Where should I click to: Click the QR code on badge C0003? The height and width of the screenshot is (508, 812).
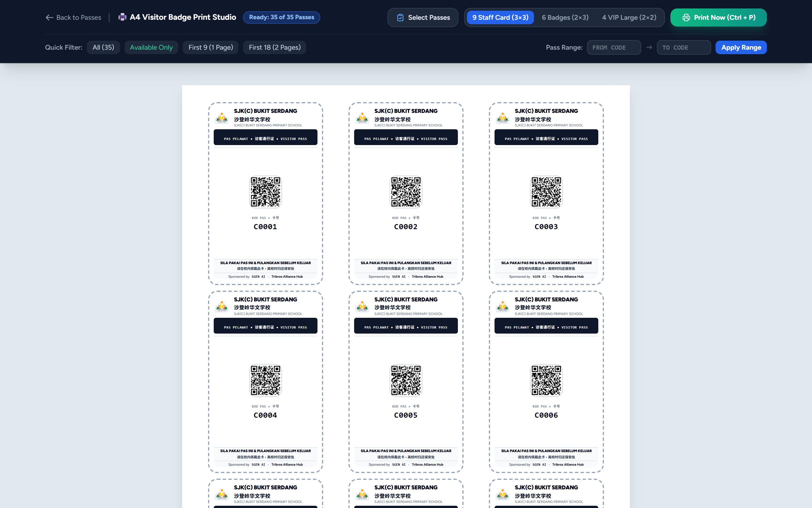[546, 192]
